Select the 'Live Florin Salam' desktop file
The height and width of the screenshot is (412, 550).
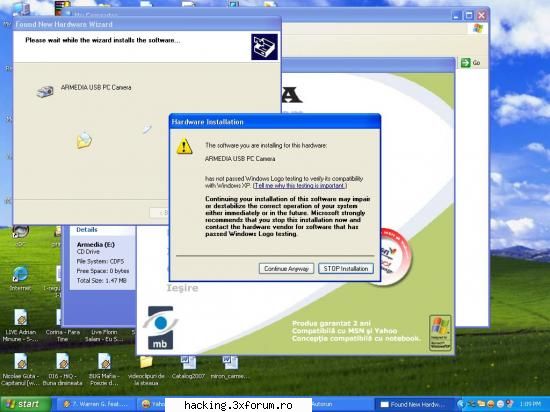tap(104, 335)
